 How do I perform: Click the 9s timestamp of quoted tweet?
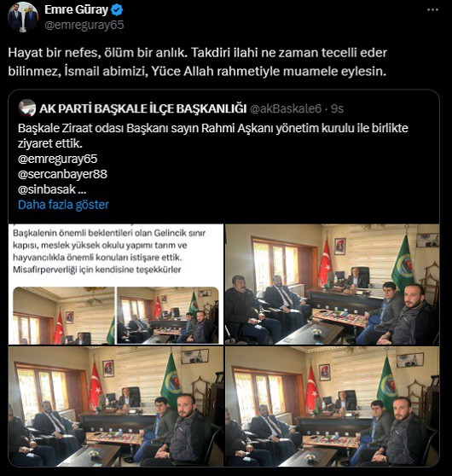(x=337, y=108)
